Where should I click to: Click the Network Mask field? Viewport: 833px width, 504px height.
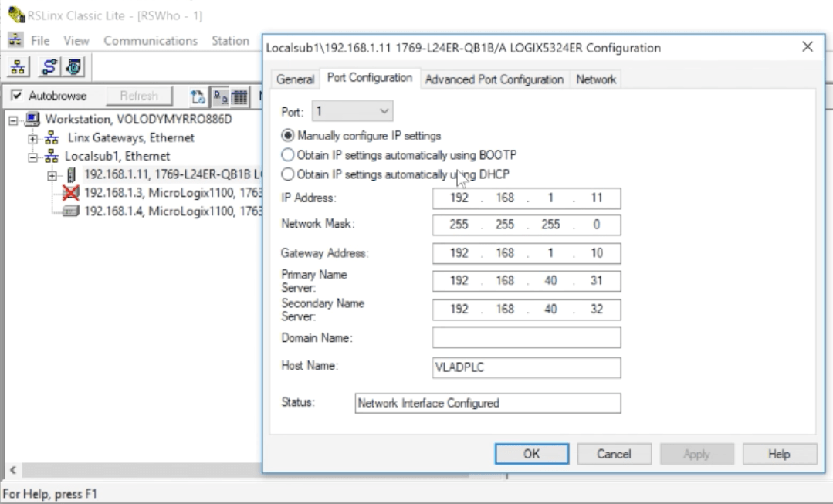527,225
